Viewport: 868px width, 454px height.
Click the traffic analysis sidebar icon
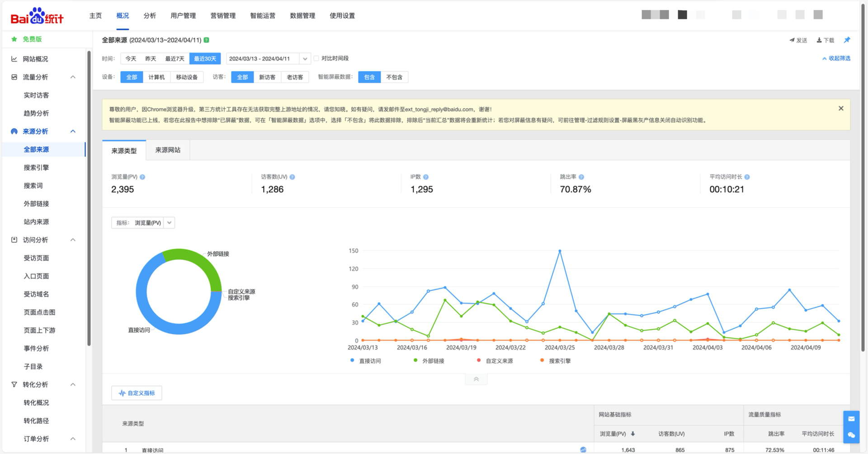point(14,77)
